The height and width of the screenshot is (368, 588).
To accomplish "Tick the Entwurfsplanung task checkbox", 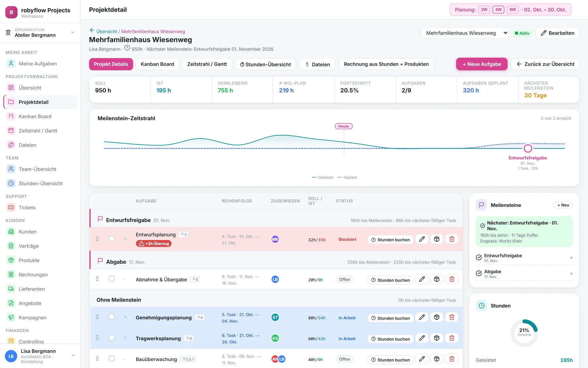I will click(x=112, y=239).
